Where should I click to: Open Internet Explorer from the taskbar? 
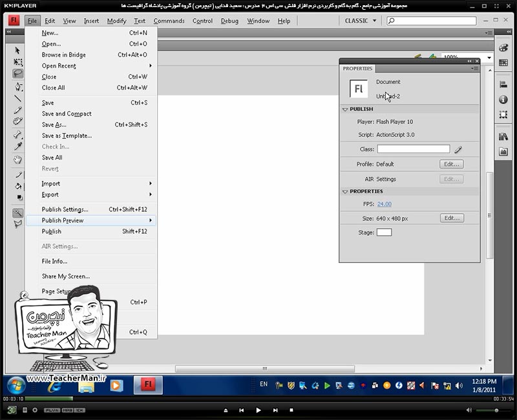[x=56, y=386]
